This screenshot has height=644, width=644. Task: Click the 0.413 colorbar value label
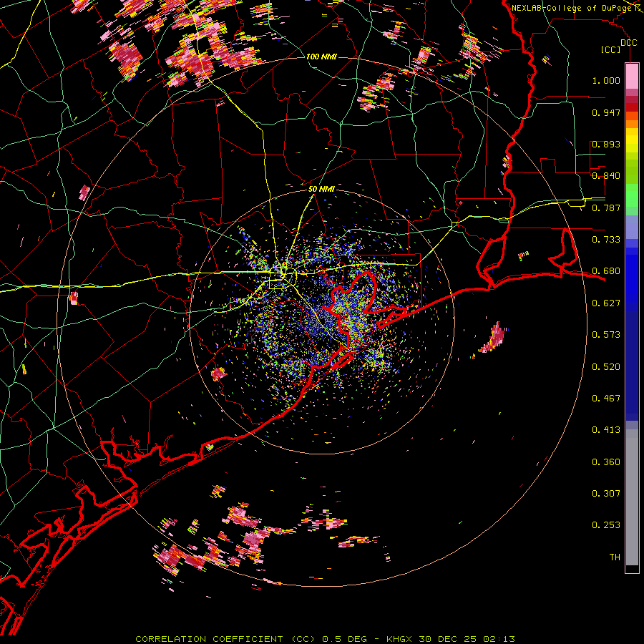[x=606, y=430]
